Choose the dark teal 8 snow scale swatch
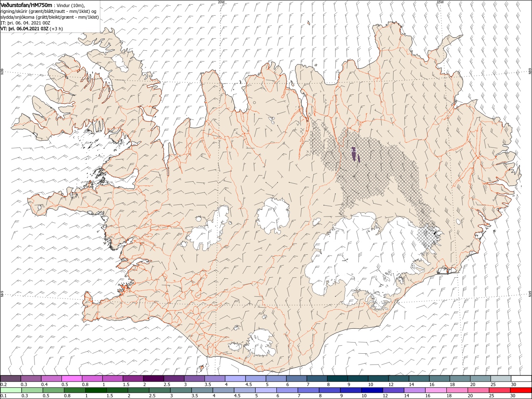The image size is (532, 399). [x=337, y=378]
